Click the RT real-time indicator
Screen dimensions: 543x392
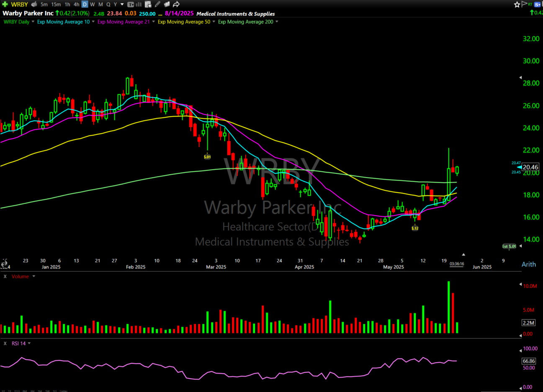530,4
